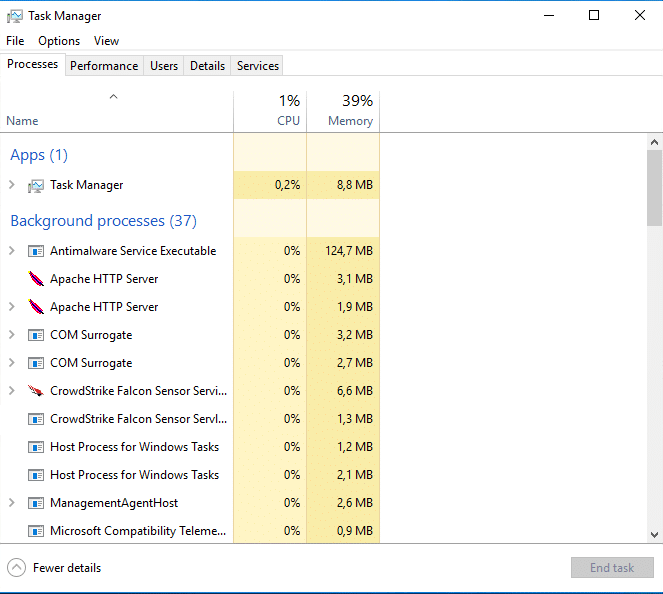Select Background processes (37) group header
The image size is (663, 594).
[104, 221]
